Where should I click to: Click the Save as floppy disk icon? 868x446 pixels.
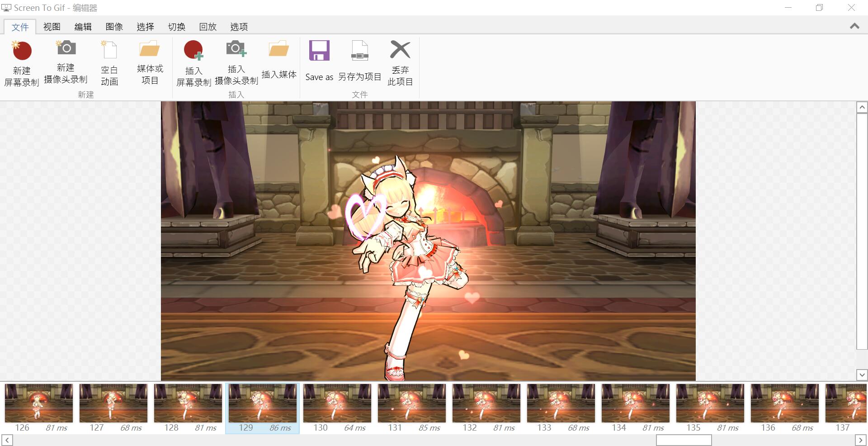pyautogui.click(x=319, y=50)
